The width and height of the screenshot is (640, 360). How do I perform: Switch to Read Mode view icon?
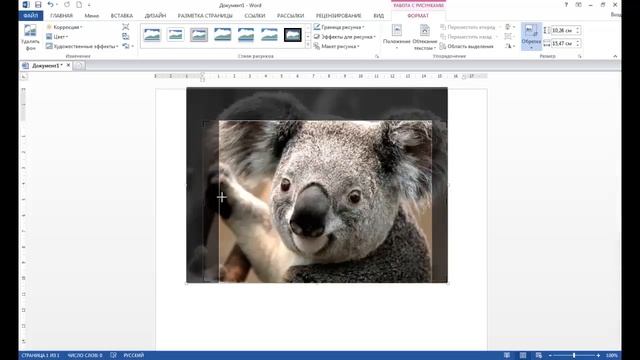(507, 356)
